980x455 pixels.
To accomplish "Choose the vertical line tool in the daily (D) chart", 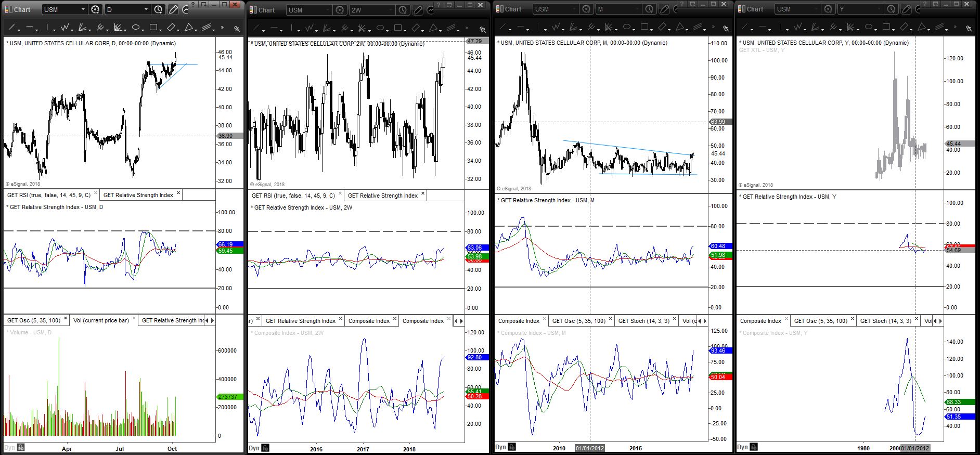I will (47, 28).
